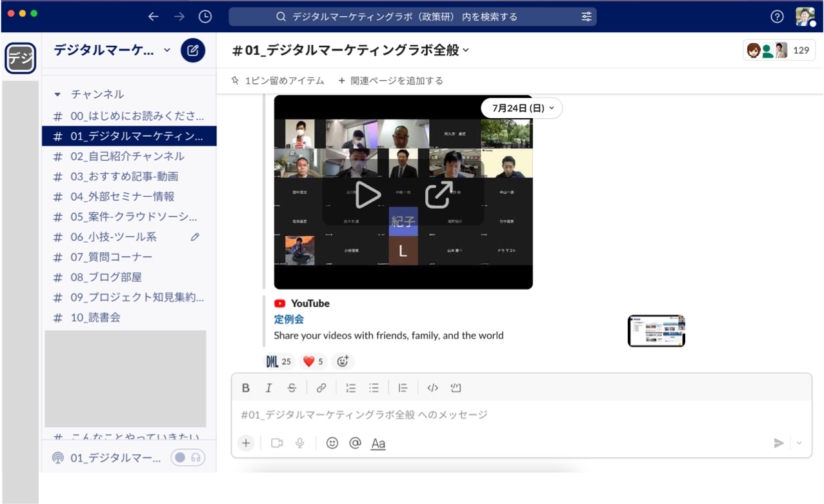The height and width of the screenshot is (504, 824).
Task: Open the user profile avatar
Action: pyautogui.click(x=805, y=17)
